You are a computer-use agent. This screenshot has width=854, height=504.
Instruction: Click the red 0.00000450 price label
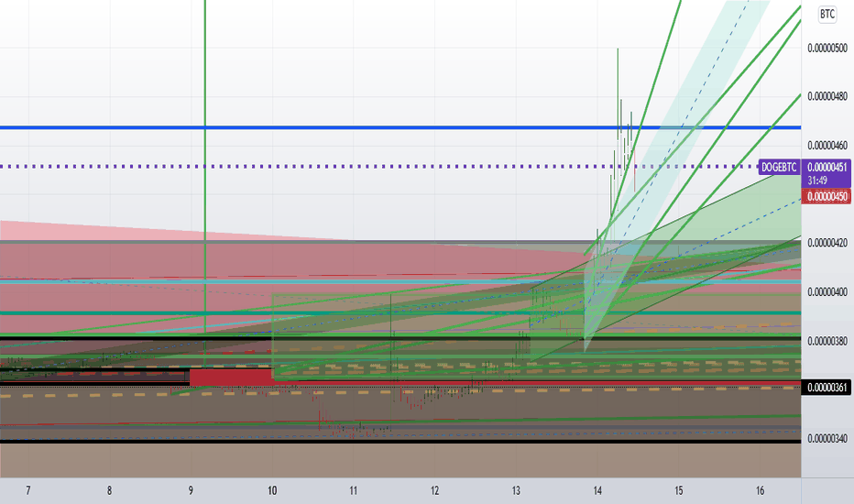827,196
